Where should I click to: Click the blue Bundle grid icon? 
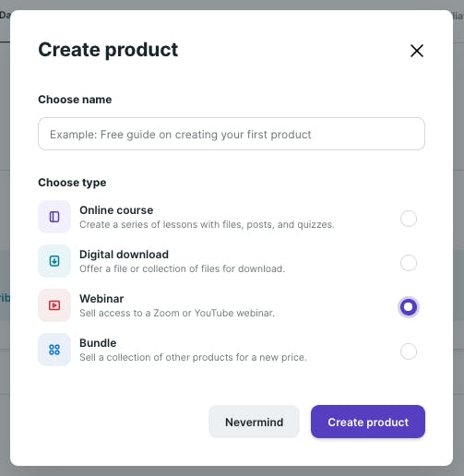click(54, 350)
